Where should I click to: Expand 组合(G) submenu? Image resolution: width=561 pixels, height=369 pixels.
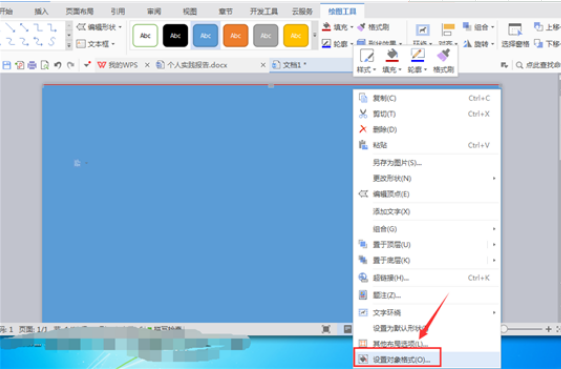(x=427, y=229)
